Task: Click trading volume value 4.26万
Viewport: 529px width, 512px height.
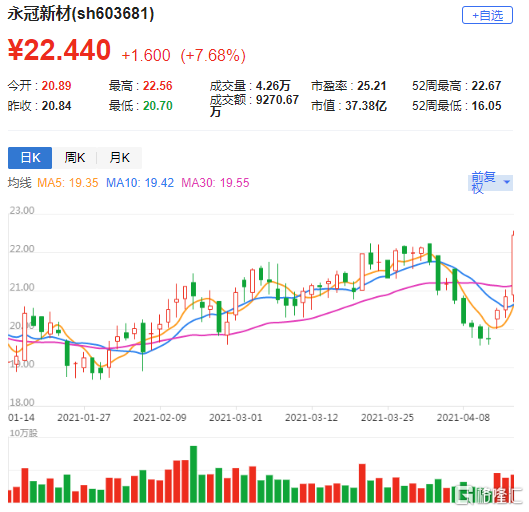Action: [273, 86]
